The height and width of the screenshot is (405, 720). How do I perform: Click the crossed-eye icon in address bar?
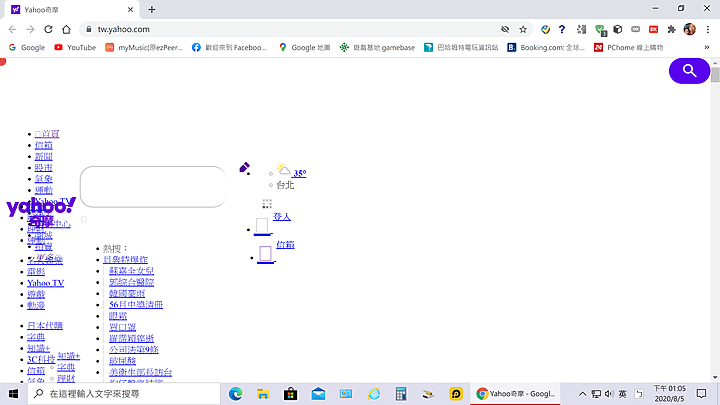[x=505, y=29]
